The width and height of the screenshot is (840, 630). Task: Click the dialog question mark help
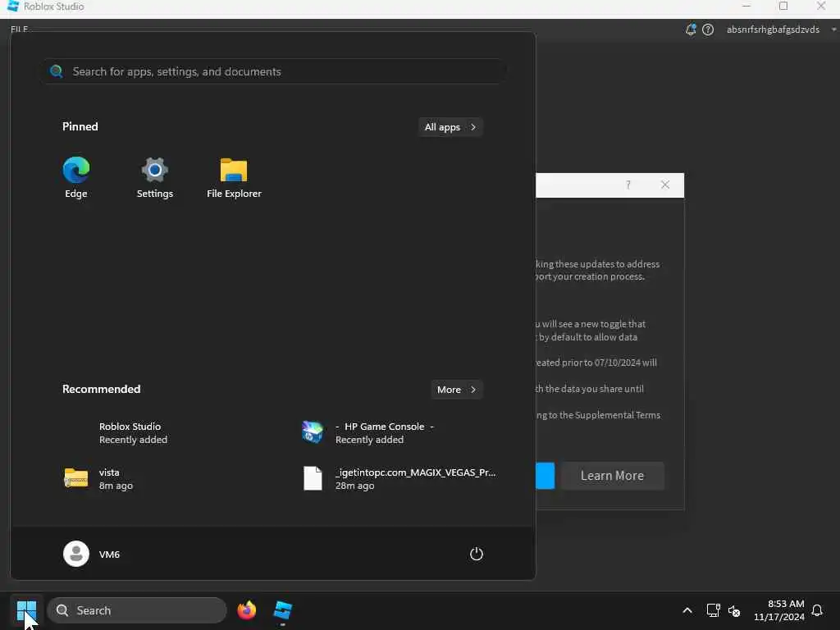(x=628, y=185)
